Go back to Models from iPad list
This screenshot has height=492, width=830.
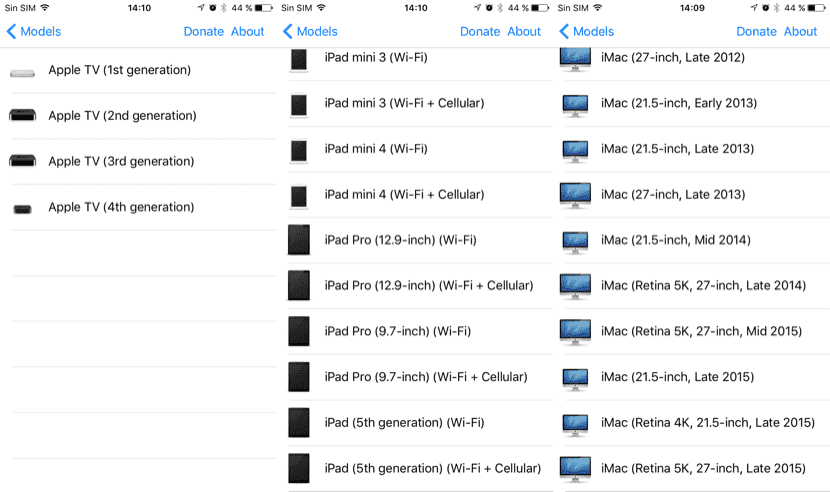[310, 32]
